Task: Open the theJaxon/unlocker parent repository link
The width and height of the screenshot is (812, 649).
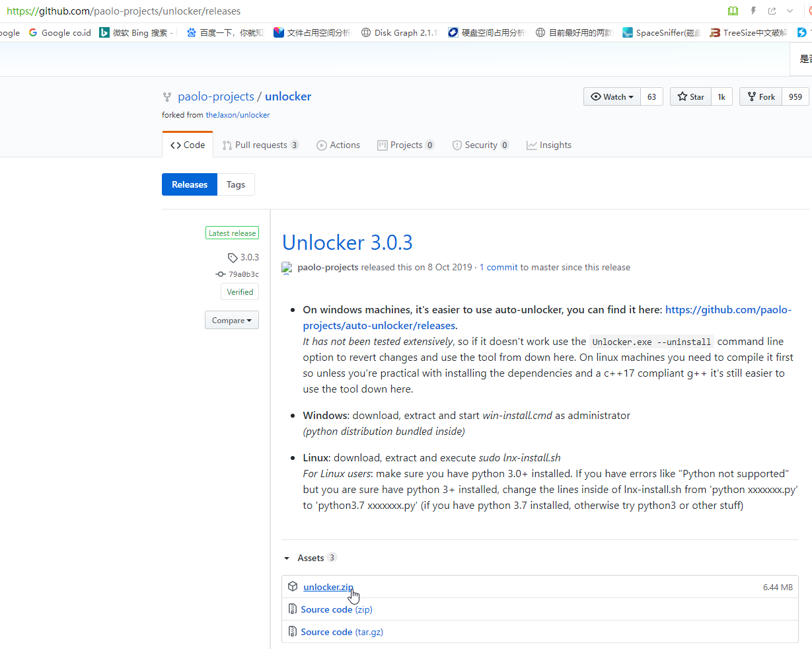Action: click(x=238, y=115)
